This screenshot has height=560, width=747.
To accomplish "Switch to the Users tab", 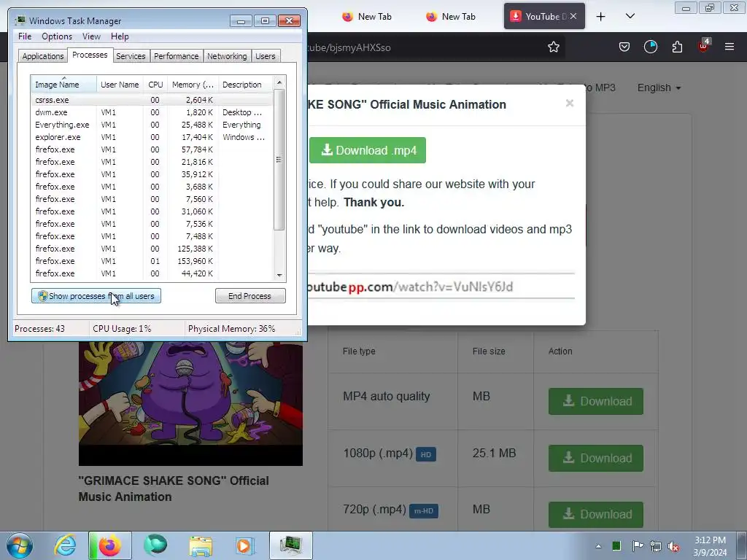I will coord(266,56).
